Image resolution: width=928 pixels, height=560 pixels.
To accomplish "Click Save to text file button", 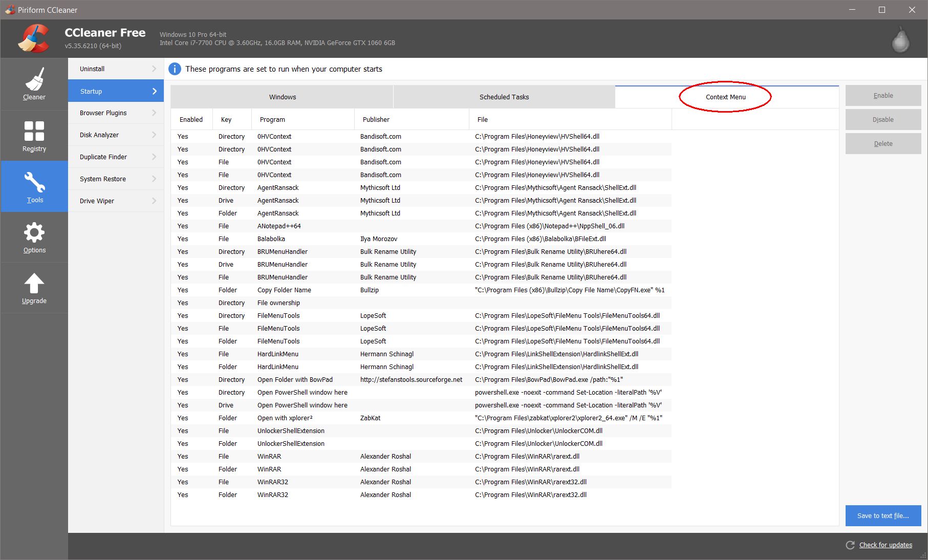I will (x=883, y=516).
